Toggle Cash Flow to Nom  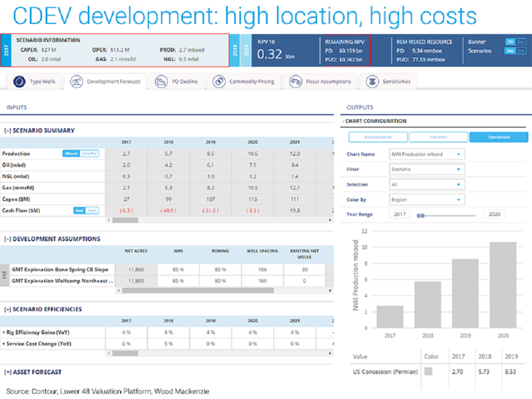click(x=93, y=211)
